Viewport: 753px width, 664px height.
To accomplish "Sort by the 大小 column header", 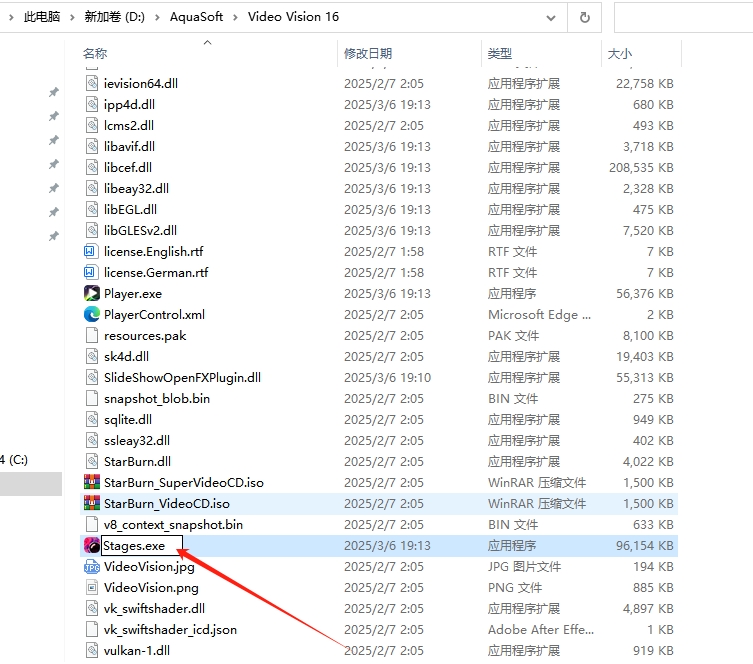I will [x=619, y=53].
